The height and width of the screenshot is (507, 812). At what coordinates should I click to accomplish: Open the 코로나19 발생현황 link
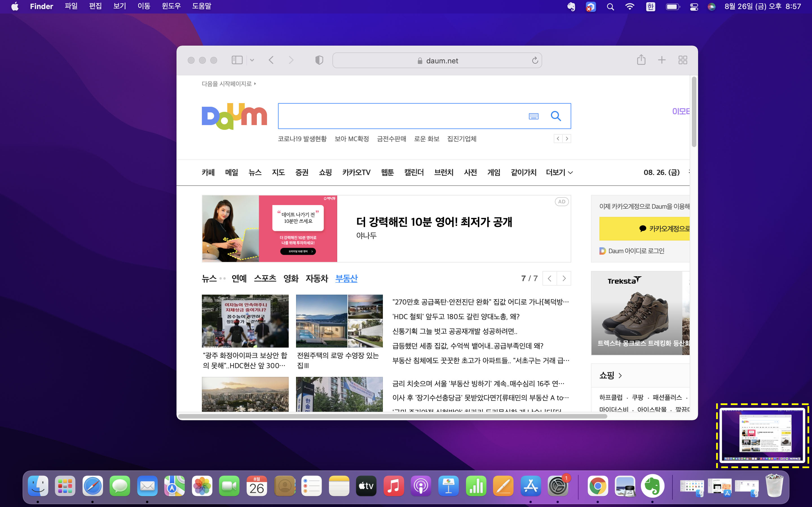pos(303,139)
